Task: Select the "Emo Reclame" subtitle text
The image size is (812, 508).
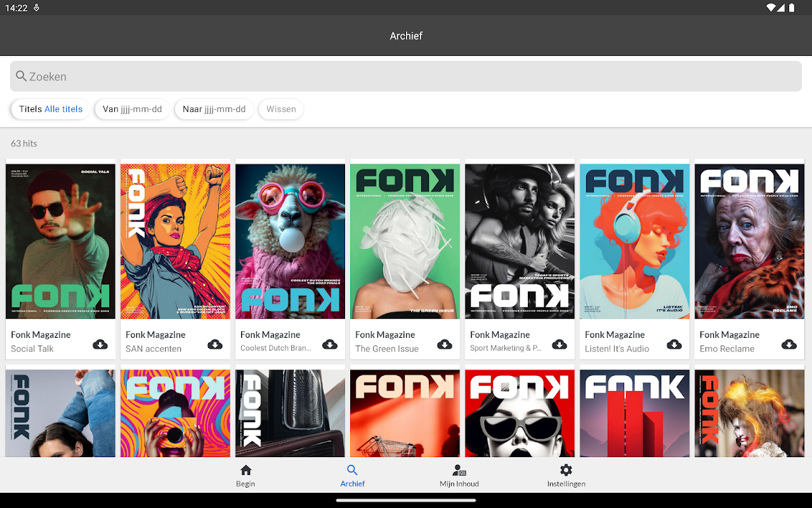Action: click(x=727, y=349)
